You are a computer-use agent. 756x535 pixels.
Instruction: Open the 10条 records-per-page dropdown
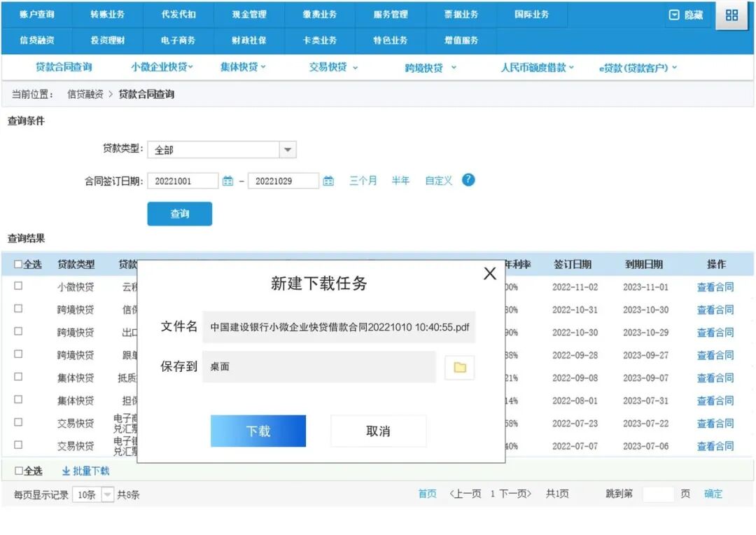pos(93,494)
